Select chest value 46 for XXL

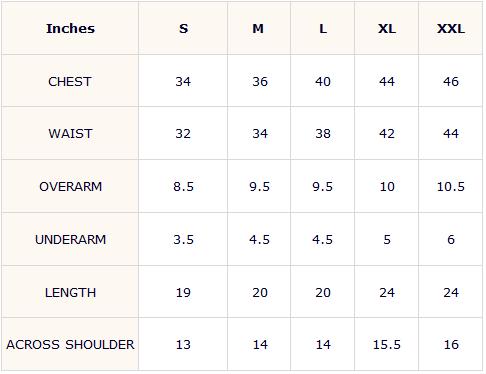451,81
